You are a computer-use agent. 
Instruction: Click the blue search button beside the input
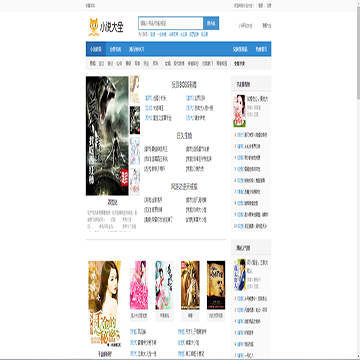click(x=211, y=23)
